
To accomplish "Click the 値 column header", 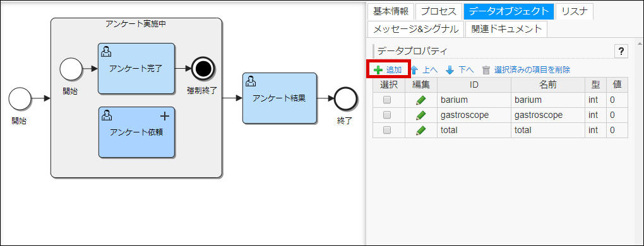I will click(617, 85).
